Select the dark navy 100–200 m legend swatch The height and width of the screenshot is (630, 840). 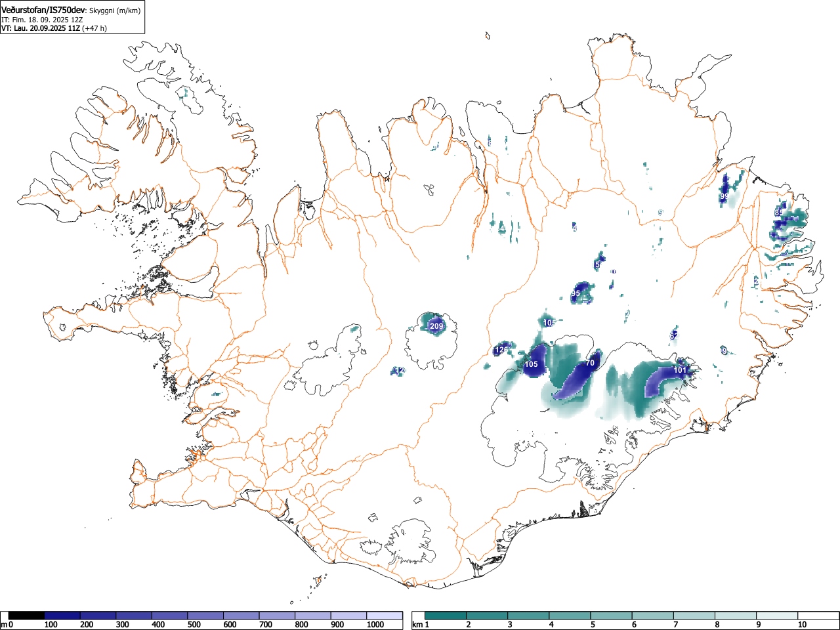(x=62, y=616)
